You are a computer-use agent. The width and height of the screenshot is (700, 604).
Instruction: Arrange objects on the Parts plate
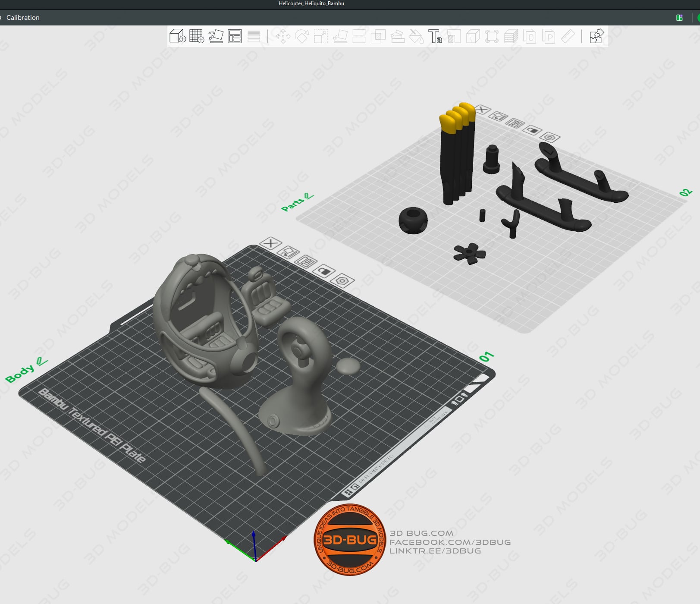coord(515,123)
